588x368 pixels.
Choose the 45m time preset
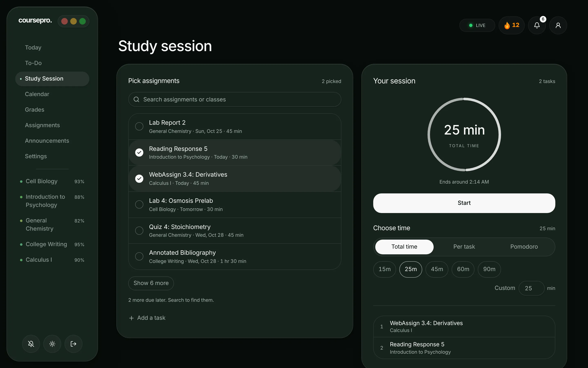[437, 269]
